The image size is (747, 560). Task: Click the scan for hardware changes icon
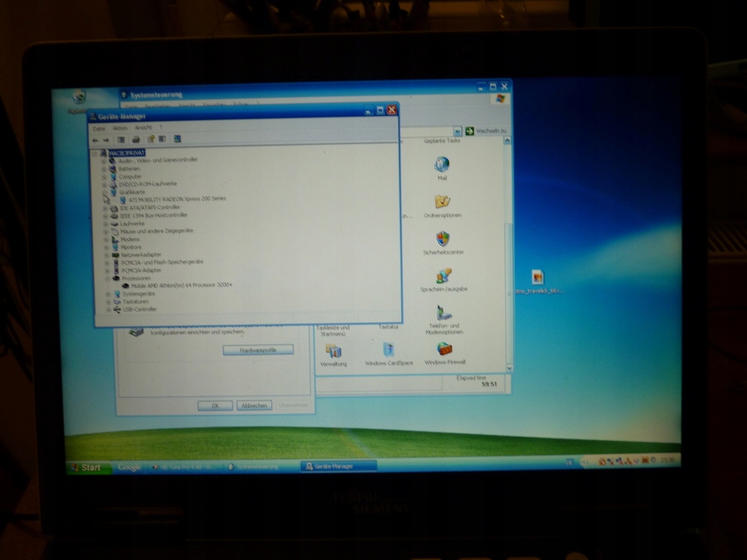tap(177, 138)
